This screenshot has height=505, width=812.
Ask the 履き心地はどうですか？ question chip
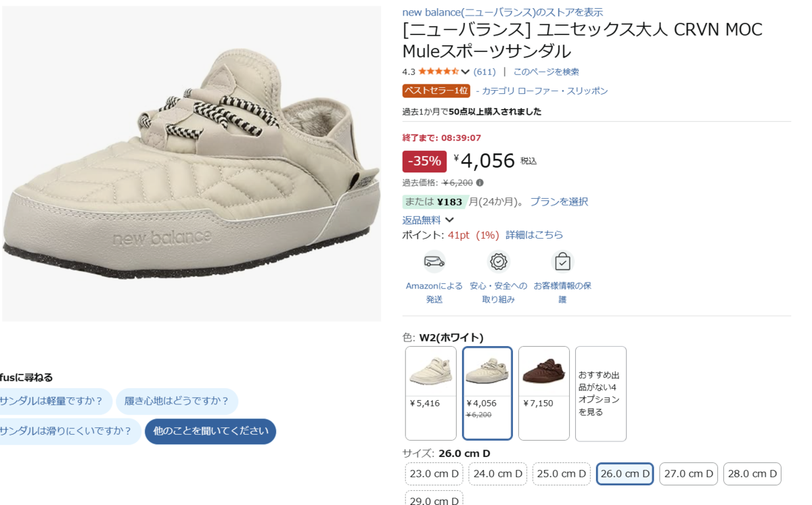pyautogui.click(x=177, y=401)
